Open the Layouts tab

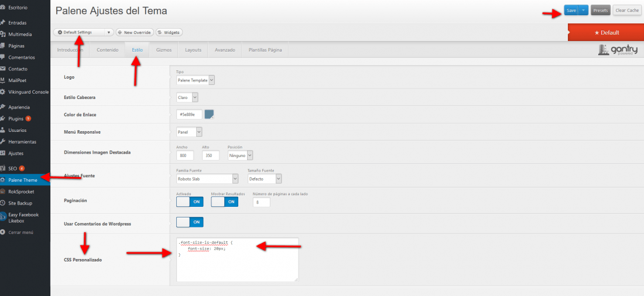[x=193, y=50]
